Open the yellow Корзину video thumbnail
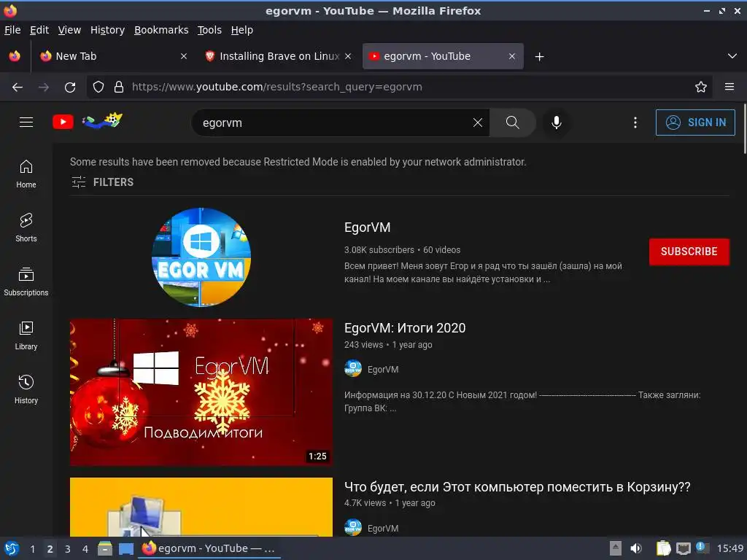 [201, 507]
